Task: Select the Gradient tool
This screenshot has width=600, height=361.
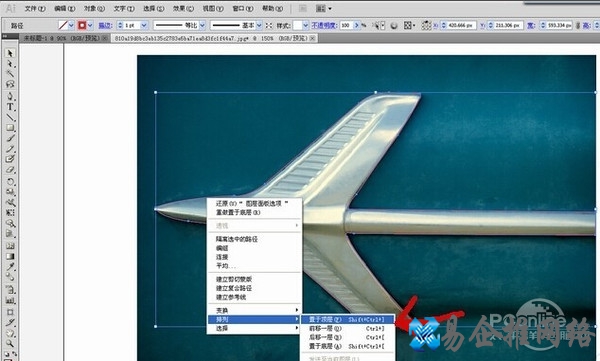Action: point(10,256)
